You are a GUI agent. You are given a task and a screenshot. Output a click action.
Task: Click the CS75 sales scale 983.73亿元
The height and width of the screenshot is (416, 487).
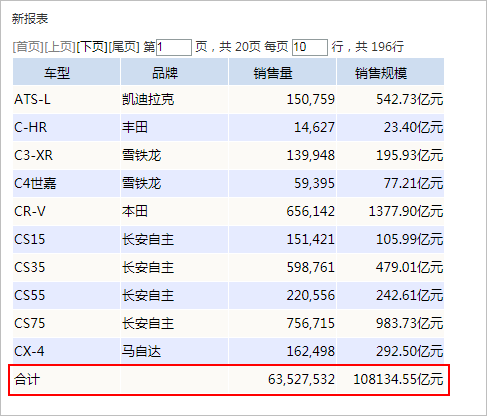(x=410, y=323)
